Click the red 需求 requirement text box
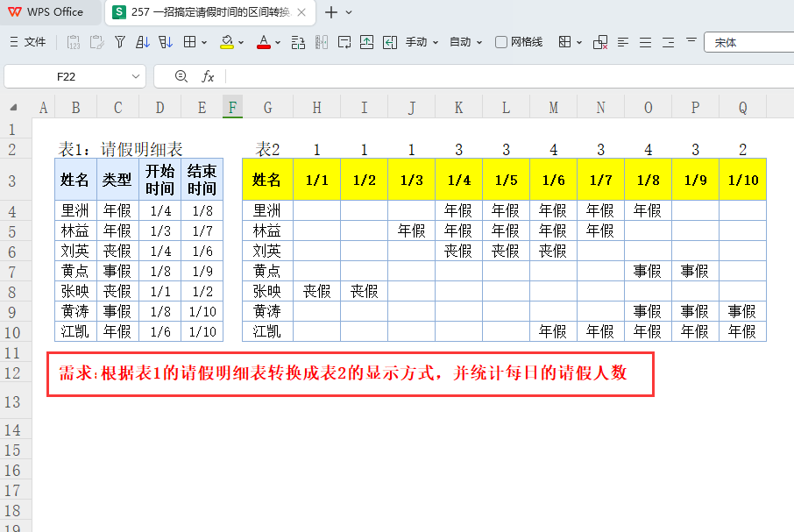794x532 pixels. [x=351, y=374]
